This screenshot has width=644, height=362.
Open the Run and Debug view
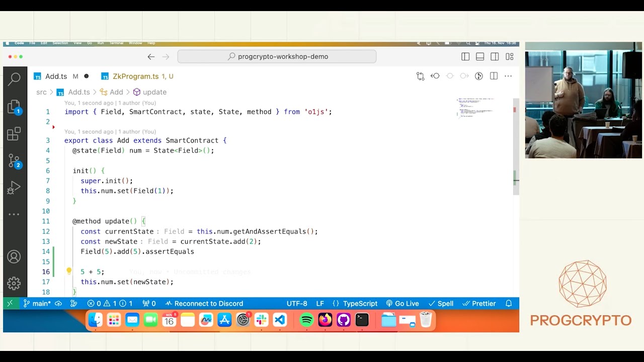(x=14, y=188)
